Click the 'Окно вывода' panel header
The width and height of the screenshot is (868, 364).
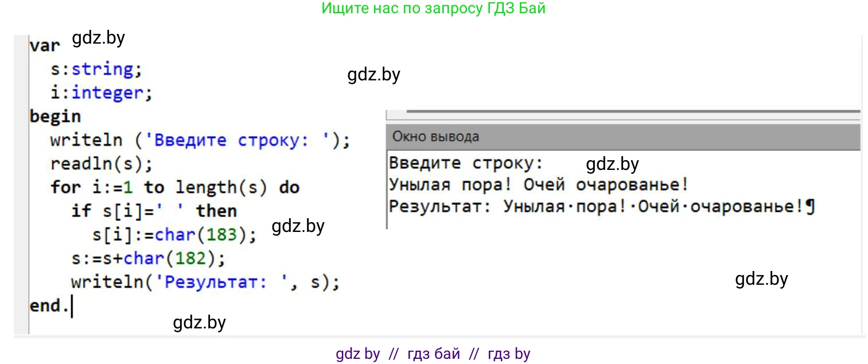point(435,137)
